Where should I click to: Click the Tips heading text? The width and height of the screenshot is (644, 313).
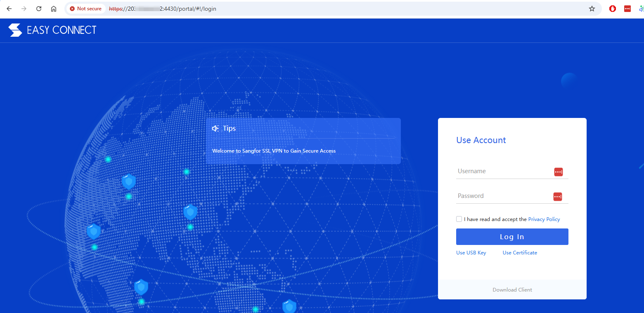(229, 128)
